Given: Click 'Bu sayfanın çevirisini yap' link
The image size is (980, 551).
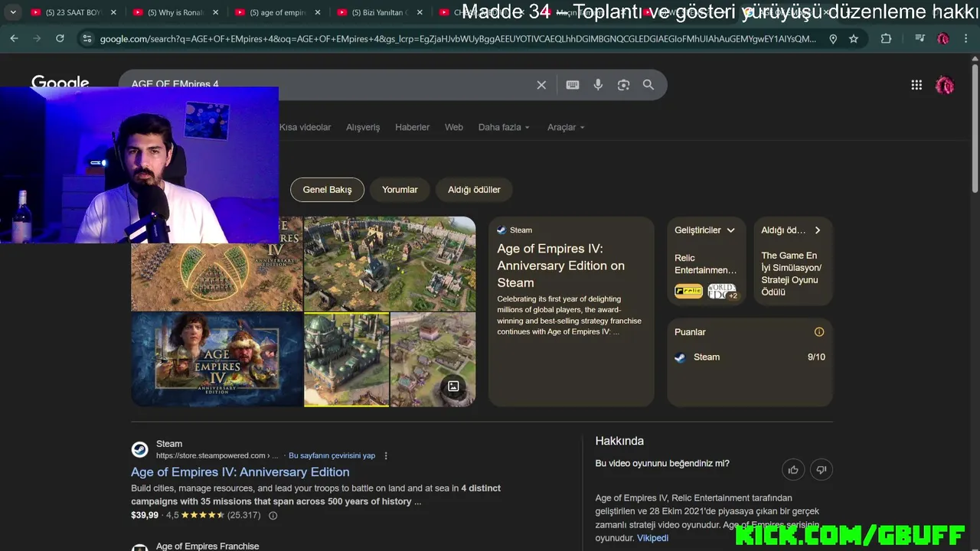Looking at the screenshot, I should [x=332, y=455].
